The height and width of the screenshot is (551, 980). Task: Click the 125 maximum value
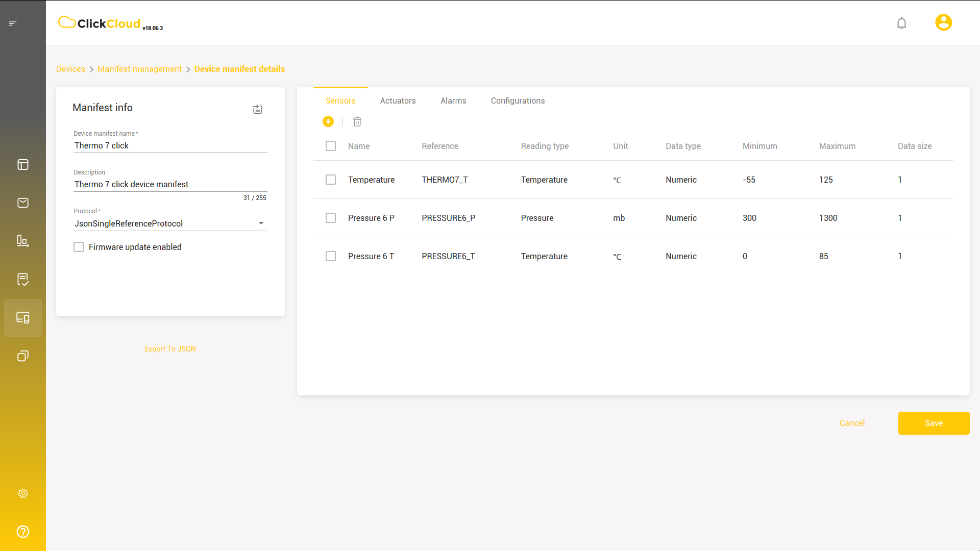(x=826, y=180)
